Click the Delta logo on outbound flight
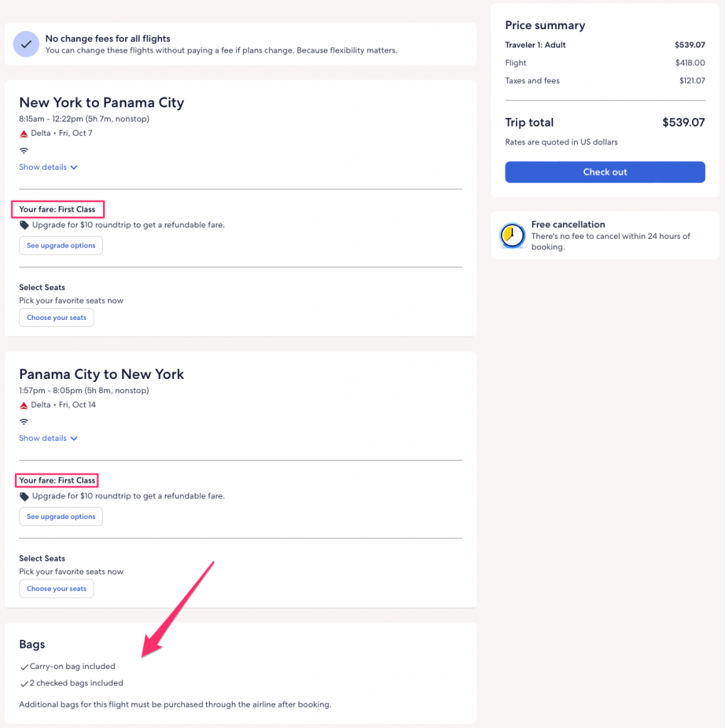 click(24, 134)
